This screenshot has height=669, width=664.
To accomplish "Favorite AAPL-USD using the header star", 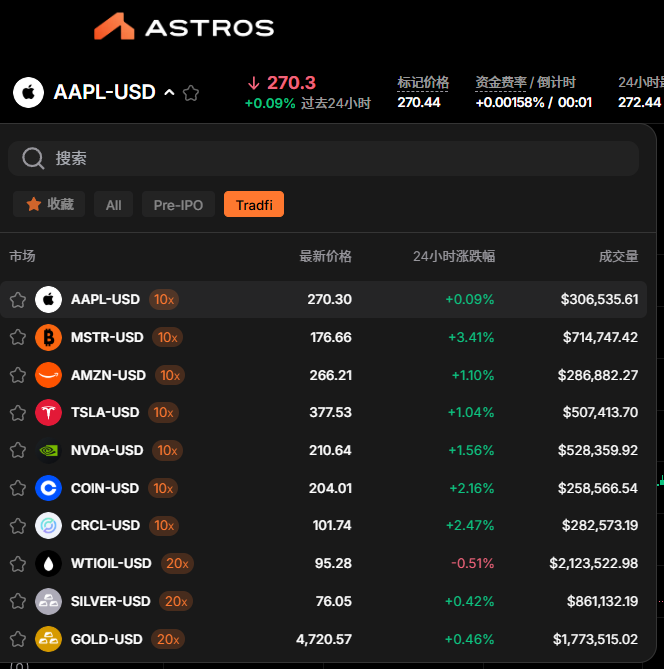I will 191,93.
